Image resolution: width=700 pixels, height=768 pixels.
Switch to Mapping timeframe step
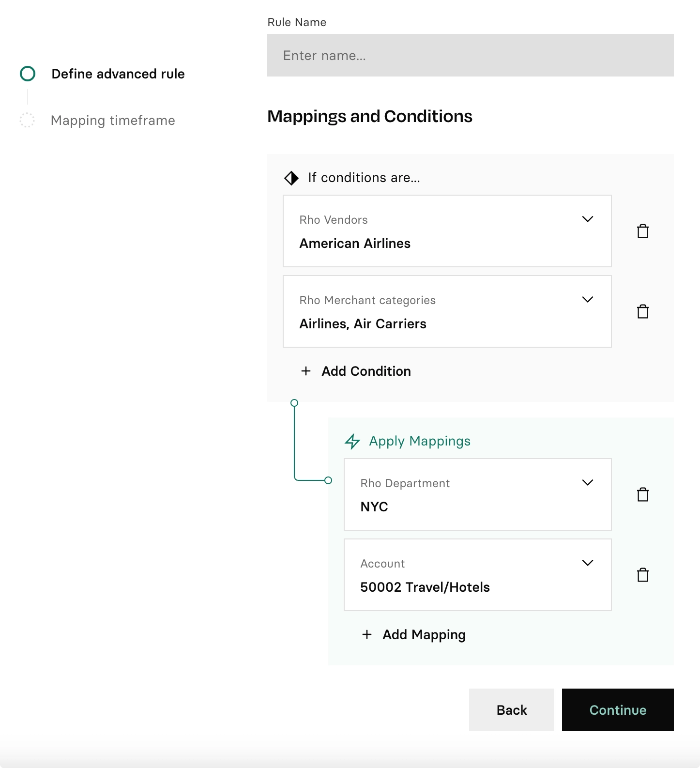click(x=113, y=120)
